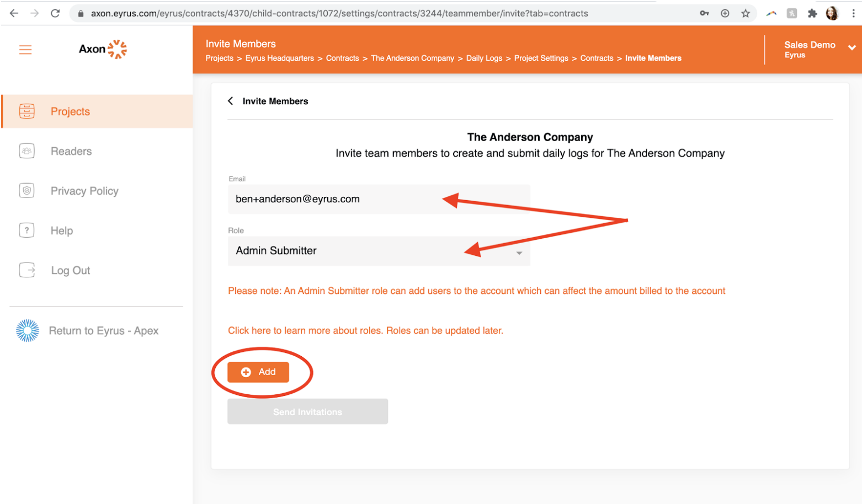Click the Eyrus Apex starburst icon
The height and width of the screenshot is (504, 862).
28,331
